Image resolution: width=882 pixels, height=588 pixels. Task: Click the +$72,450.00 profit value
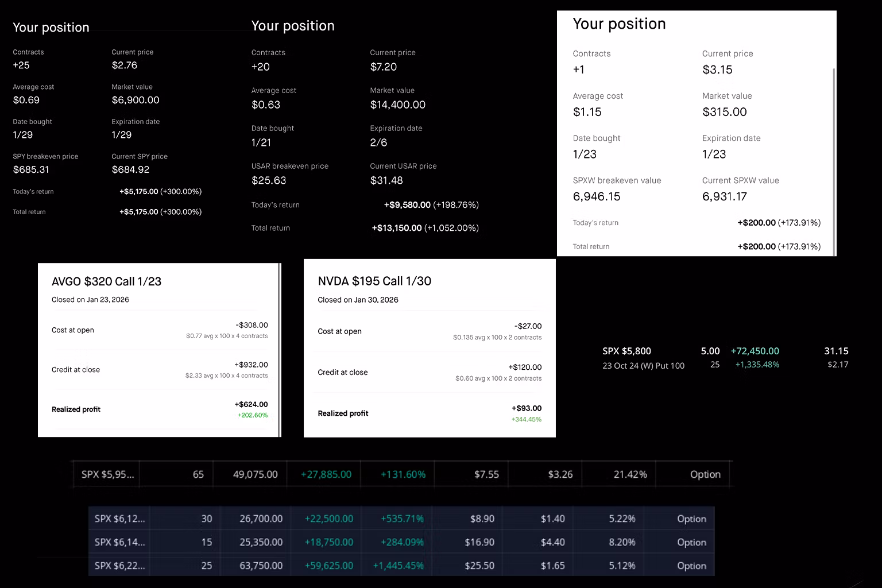click(x=755, y=351)
